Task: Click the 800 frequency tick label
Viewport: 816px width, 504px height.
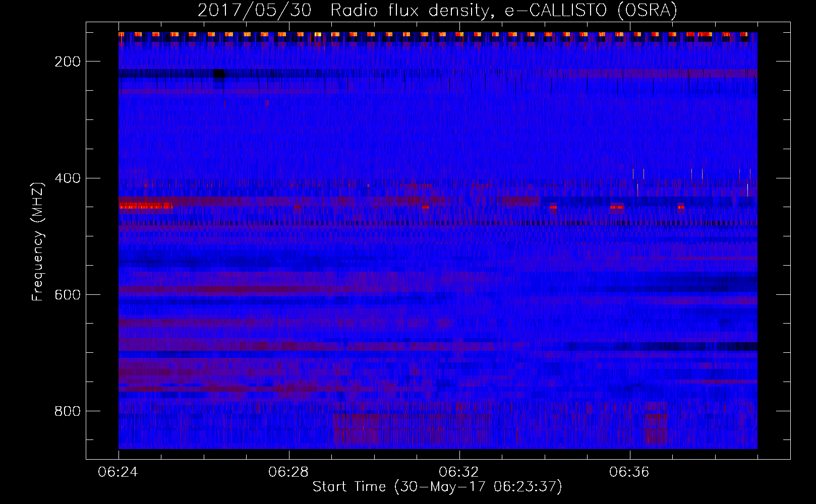Action: 68,411
